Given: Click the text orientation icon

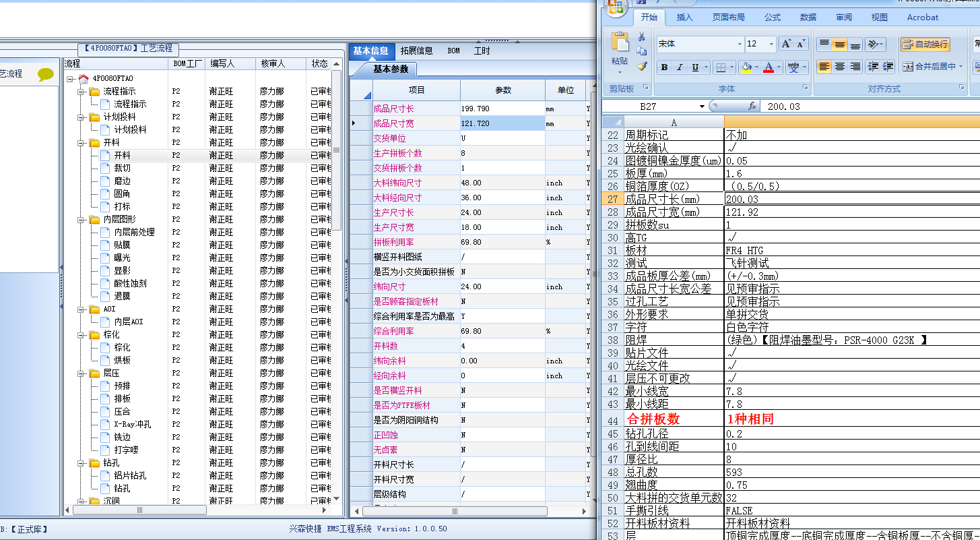Looking at the screenshot, I should 872,44.
